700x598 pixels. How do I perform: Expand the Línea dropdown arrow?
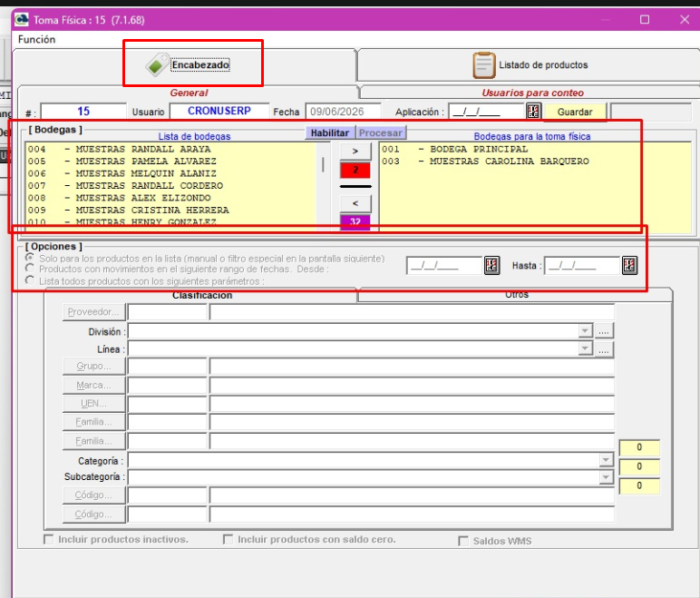pyautogui.click(x=585, y=348)
